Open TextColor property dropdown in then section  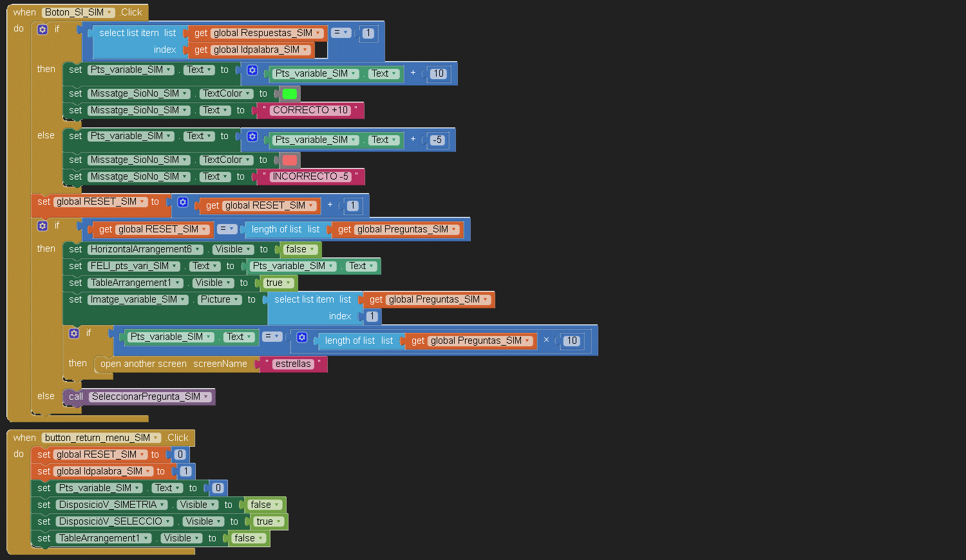pyautogui.click(x=226, y=94)
